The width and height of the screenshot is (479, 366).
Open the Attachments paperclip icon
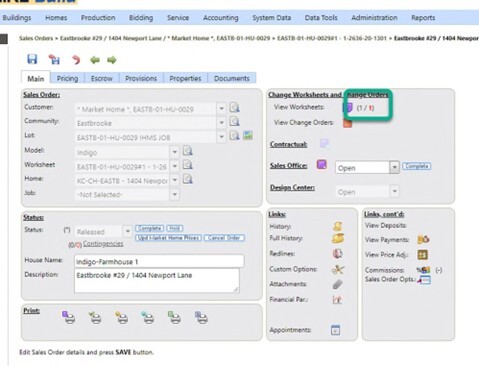(337, 284)
